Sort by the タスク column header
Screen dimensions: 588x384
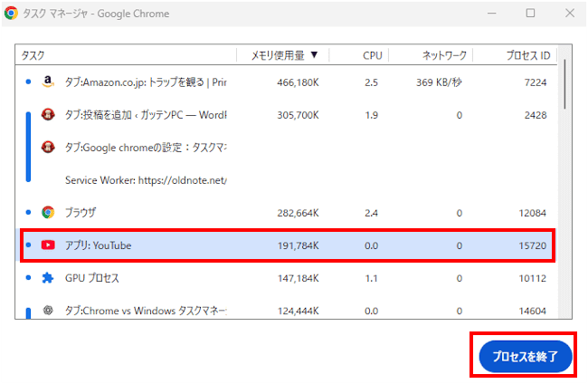click(x=126, y=55)
